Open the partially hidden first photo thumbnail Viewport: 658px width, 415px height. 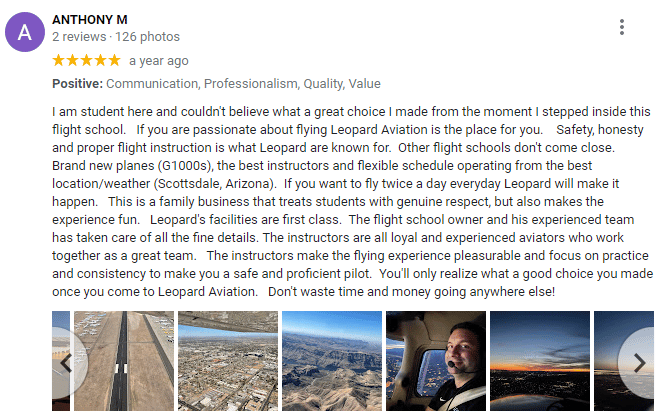click(x=61, y=361)
